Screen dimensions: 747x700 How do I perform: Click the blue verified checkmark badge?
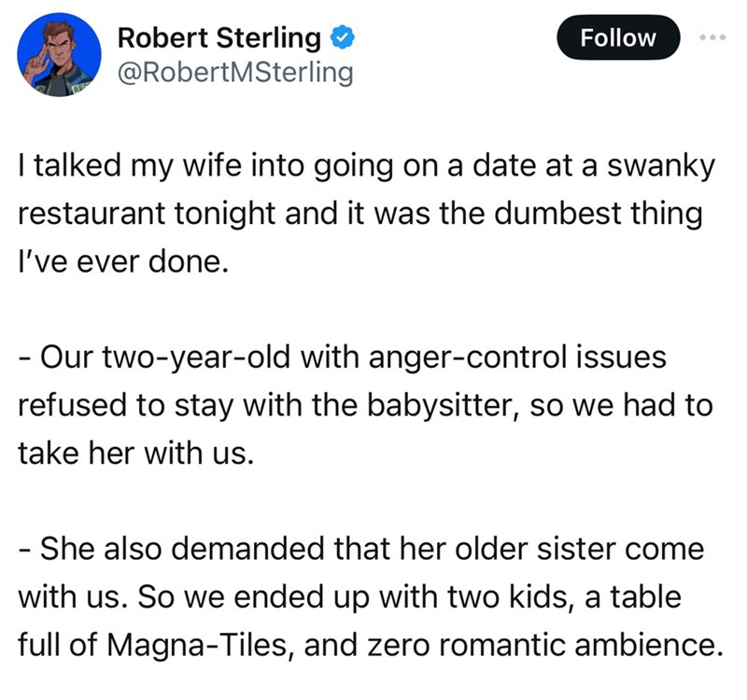343,38
